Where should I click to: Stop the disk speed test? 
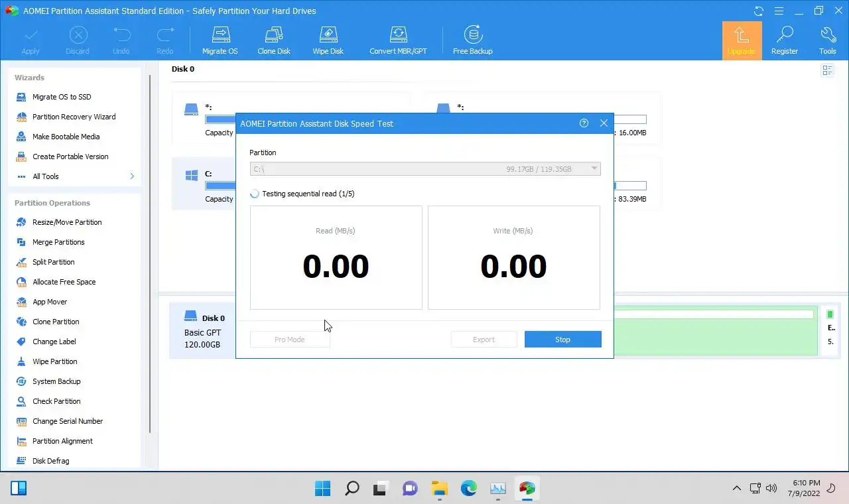pyautogui.click(x=562, y=340)
